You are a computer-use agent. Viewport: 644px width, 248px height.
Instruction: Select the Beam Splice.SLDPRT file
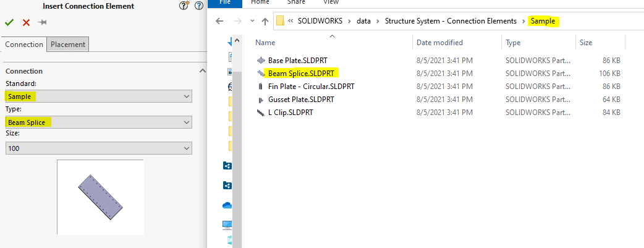click(302, 74)
